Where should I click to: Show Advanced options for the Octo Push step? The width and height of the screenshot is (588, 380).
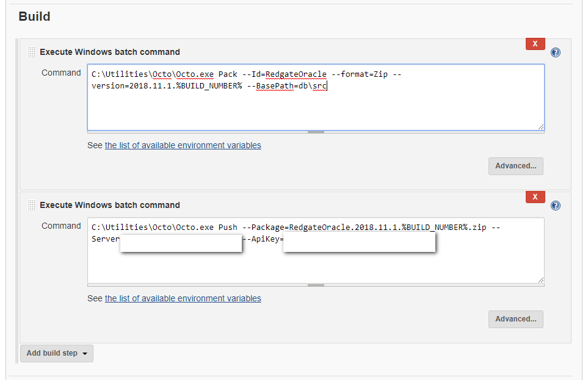[515, 319]
